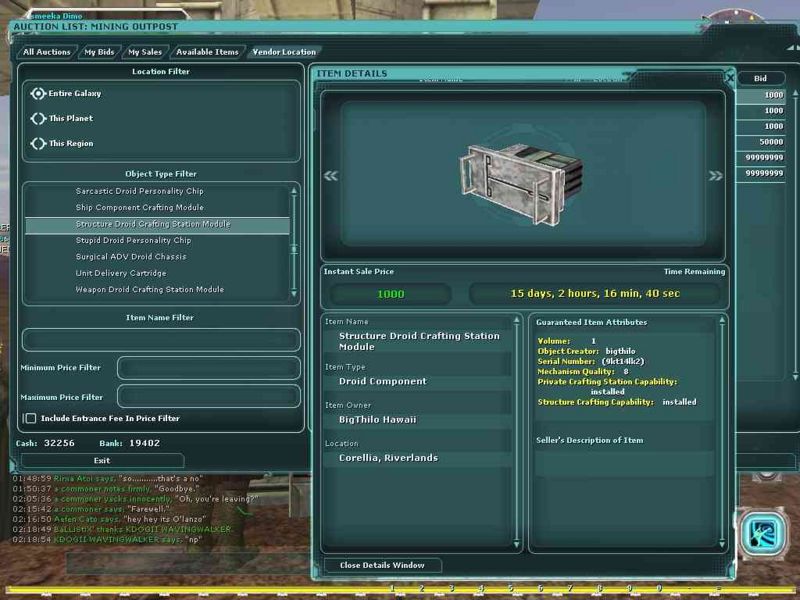
Task: Enable Include Entrance Fee In Price Filter
Action: [30, 418]
